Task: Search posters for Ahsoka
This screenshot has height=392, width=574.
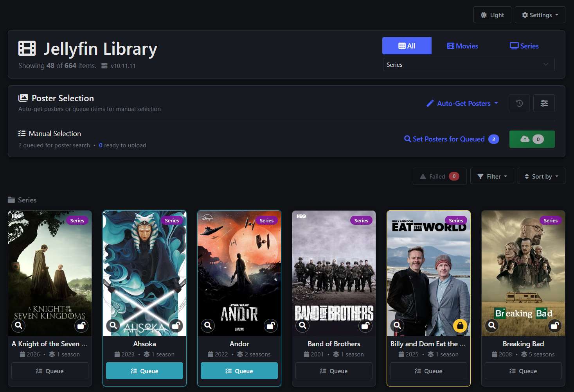Action: tap(113, 325)
